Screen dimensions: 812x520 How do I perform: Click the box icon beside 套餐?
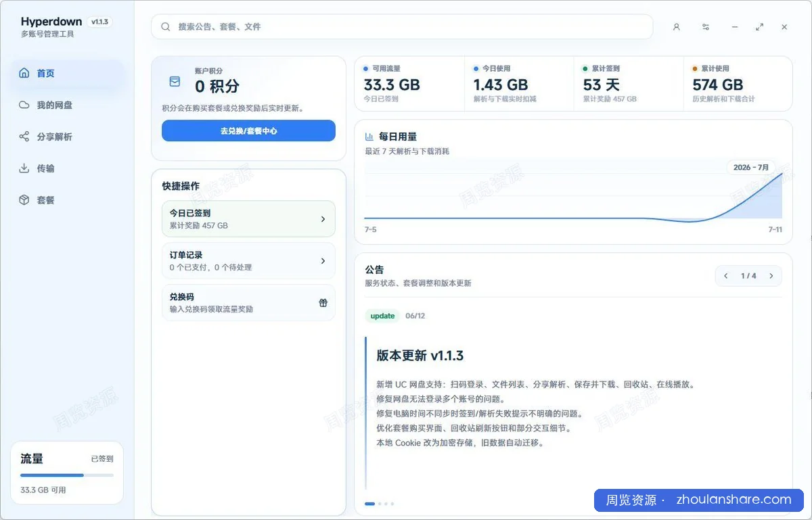[x=24, y=200]
